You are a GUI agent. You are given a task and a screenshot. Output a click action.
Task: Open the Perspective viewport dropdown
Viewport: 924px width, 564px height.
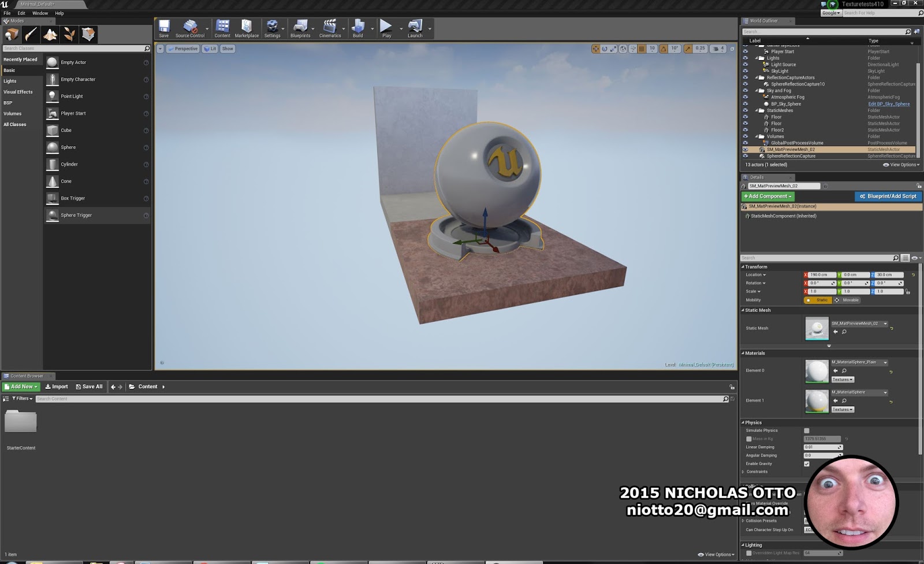(x=183, y=49)
